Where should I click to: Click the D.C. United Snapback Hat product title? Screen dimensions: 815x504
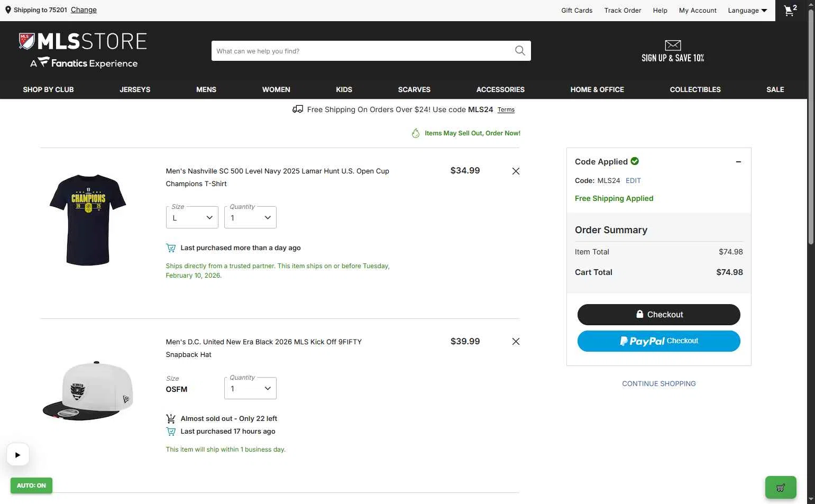pyautogui.click(x=263, y=348)
